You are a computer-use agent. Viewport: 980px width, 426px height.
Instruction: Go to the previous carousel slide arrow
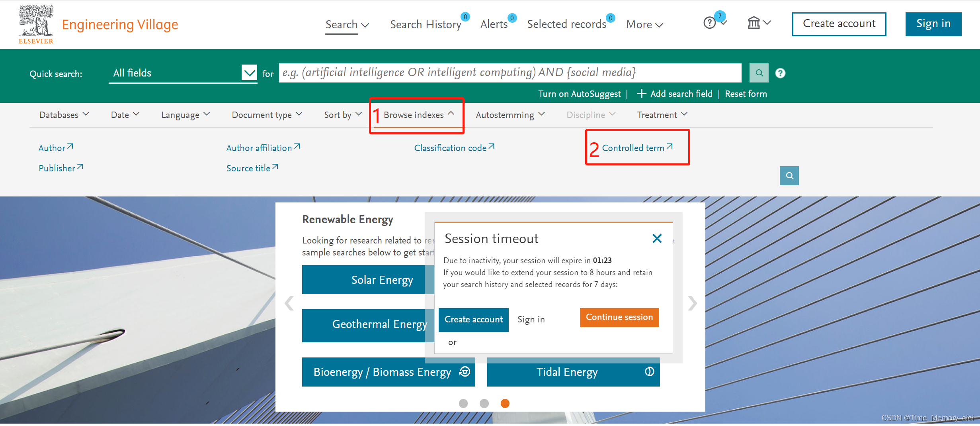coord(289,303)
